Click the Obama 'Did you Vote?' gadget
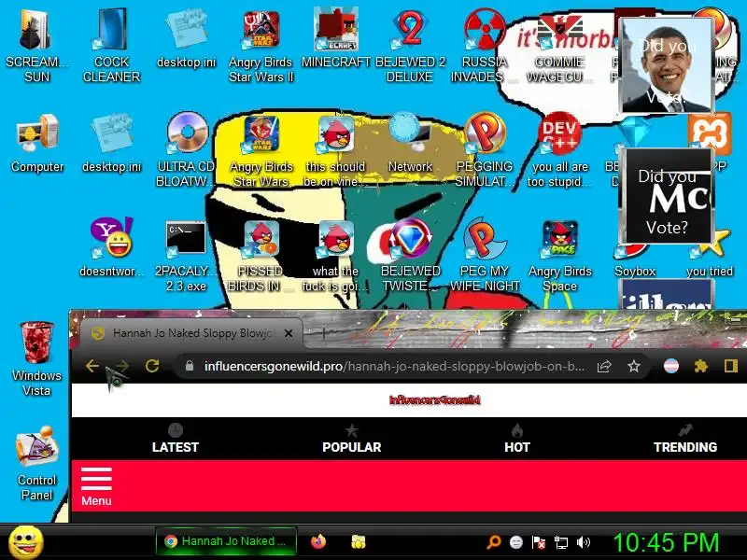Image resolution: width=747 pixels, height=560 pixels. coord(666,65)
